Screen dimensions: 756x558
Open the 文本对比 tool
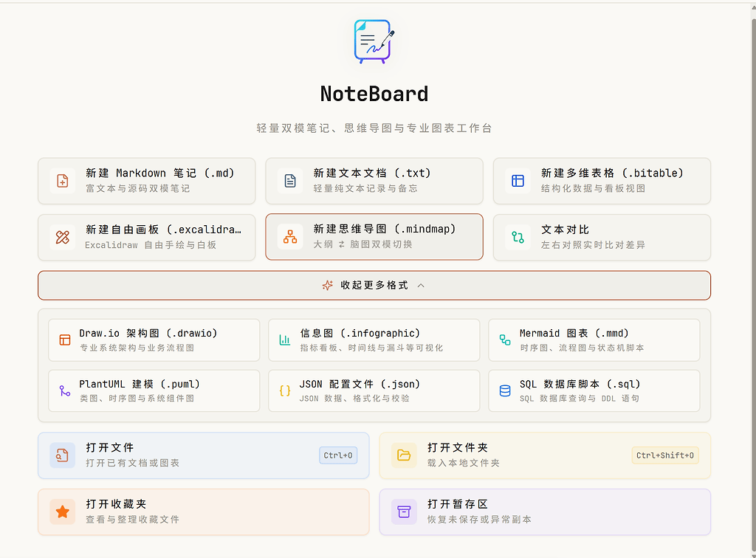click(x=602, y=237)
